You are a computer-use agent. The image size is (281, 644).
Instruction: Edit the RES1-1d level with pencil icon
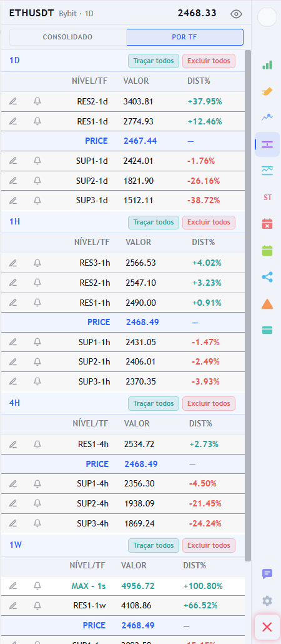[13, 121]
